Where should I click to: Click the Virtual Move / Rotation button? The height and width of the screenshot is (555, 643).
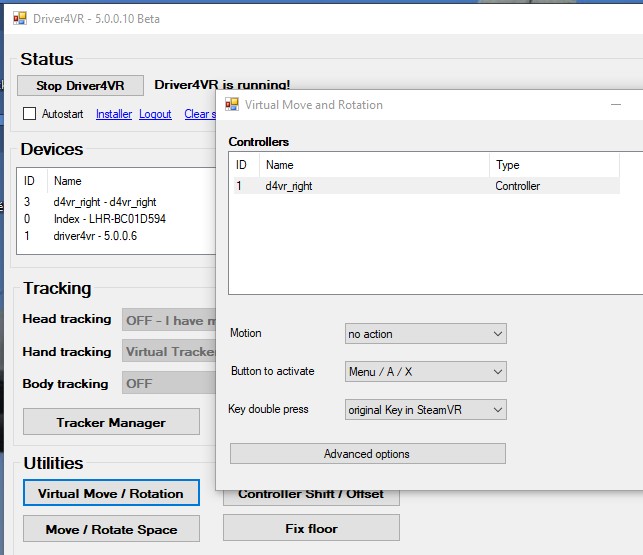coord(112,493)
